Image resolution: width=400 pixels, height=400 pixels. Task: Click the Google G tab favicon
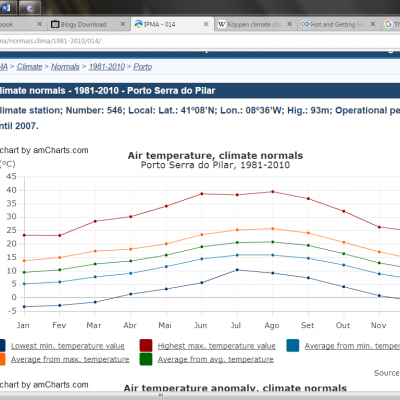(x=388, y=24)
